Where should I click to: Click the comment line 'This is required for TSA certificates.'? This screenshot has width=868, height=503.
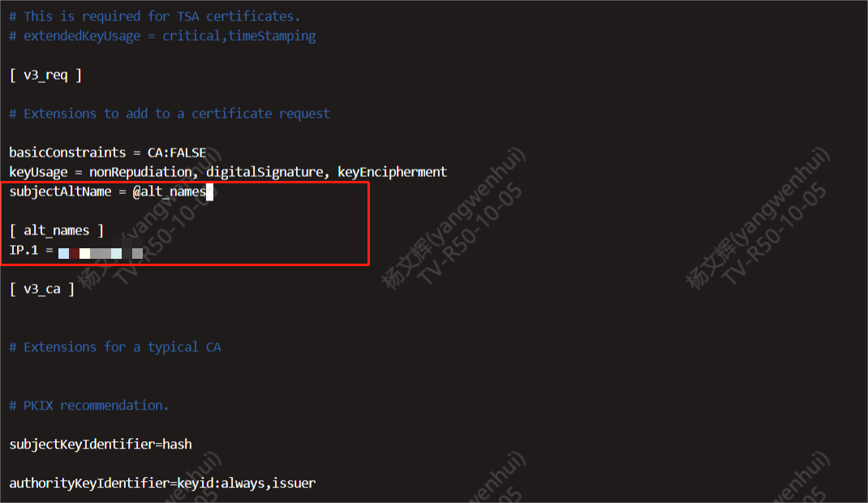pos(154,16)
